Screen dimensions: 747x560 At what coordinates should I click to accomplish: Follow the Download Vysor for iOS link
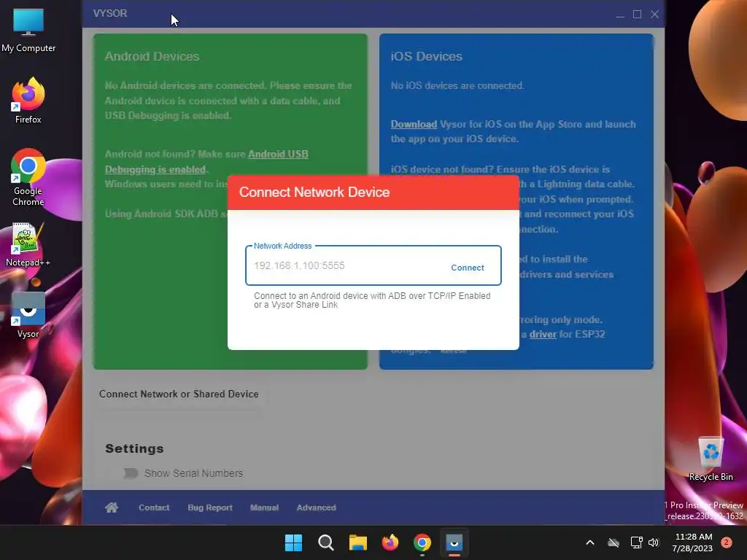pos(414,124)
